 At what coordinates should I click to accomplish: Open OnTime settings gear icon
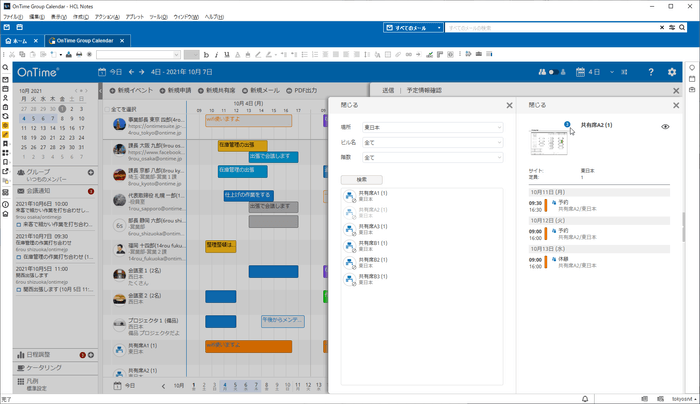[x=672, y=72]
